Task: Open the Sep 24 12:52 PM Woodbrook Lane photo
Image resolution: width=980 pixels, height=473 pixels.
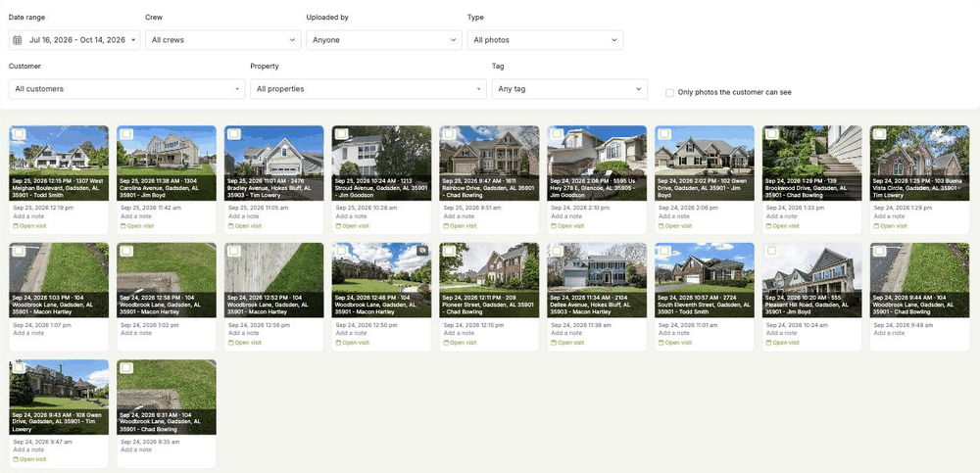Action: (274, 280)
